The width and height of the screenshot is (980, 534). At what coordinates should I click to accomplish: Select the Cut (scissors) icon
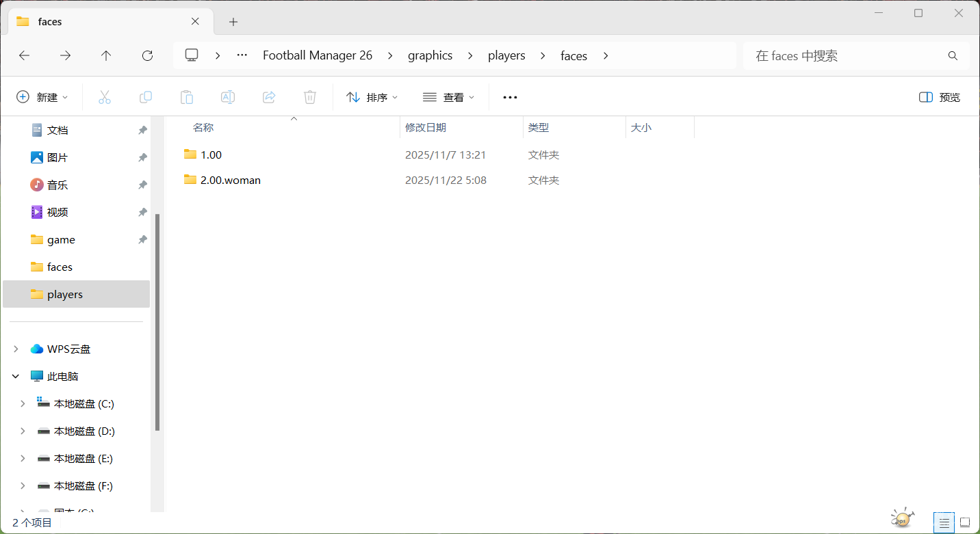click(104, 96)
